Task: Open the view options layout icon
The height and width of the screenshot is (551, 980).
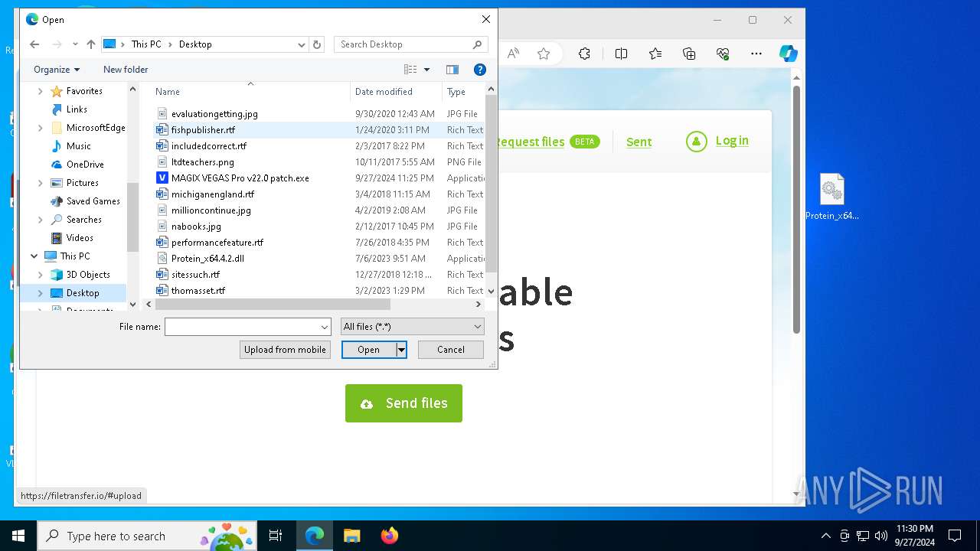Action: click(x=410, y=70)
